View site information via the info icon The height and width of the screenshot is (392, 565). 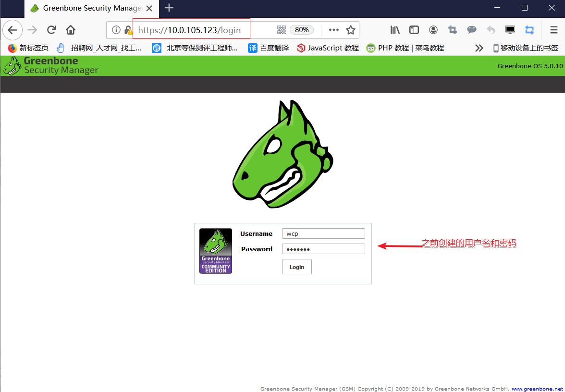tap(116, 30)
